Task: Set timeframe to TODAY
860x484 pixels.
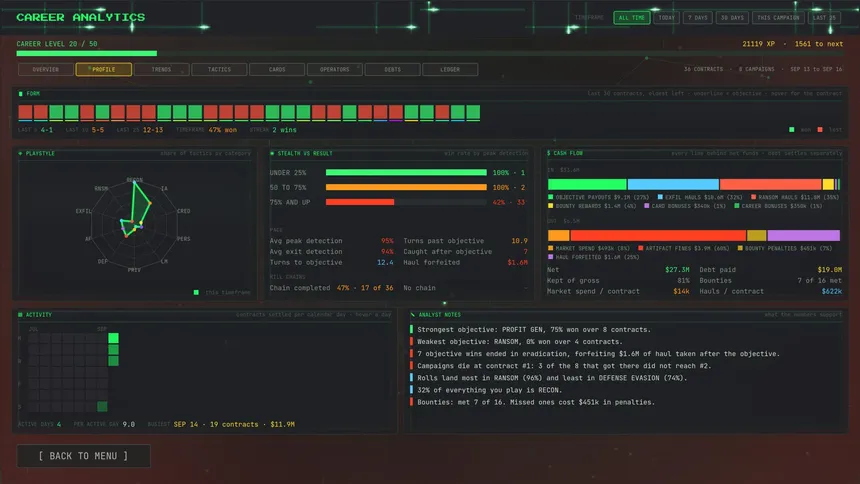Action: pos(666,18)
